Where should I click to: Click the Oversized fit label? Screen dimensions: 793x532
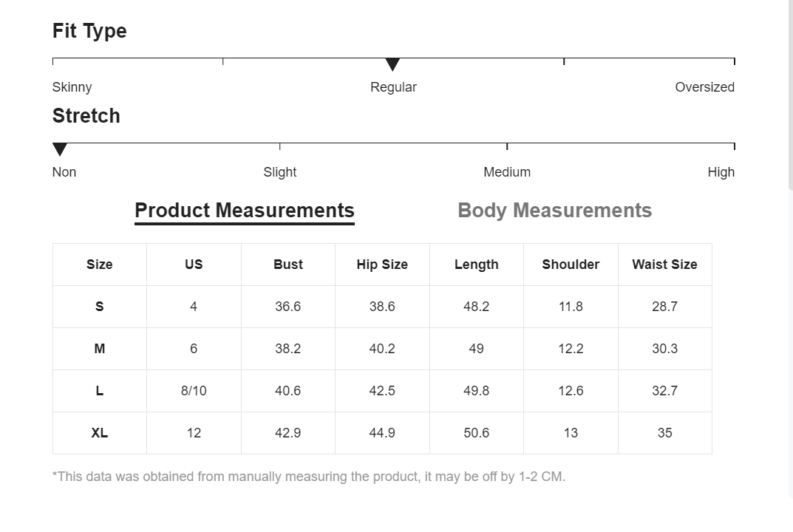click(x=704, y=87)
